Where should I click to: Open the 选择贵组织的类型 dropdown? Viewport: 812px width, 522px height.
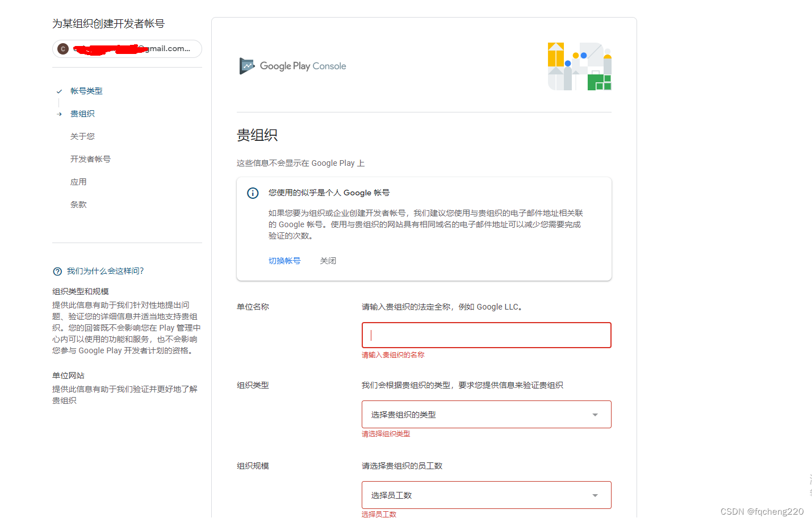click(x=486, y=414)
